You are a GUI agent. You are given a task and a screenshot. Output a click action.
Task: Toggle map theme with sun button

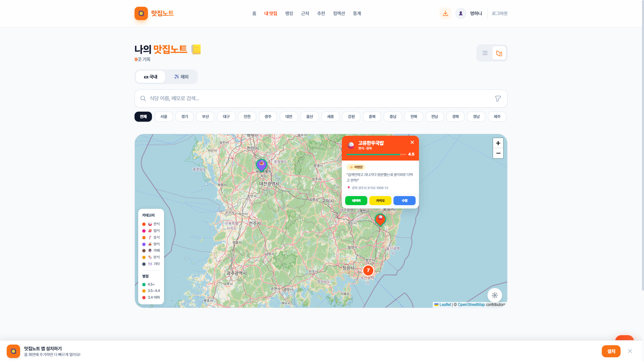[495, 295]
